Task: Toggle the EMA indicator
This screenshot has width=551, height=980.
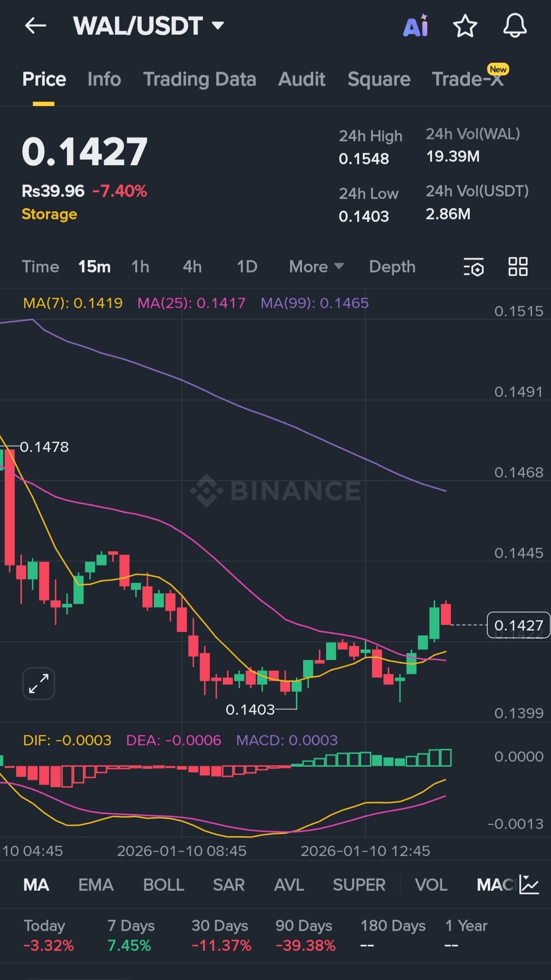Action: [96, 885]
